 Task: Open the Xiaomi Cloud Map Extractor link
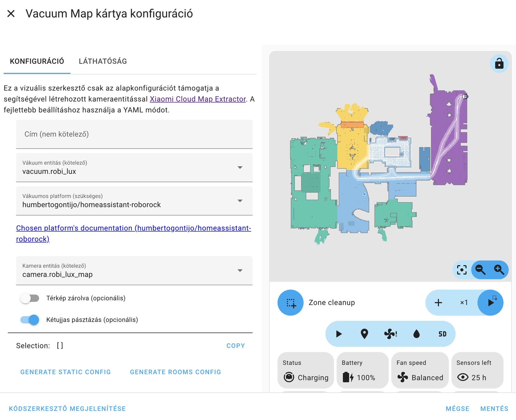point(198,99)
